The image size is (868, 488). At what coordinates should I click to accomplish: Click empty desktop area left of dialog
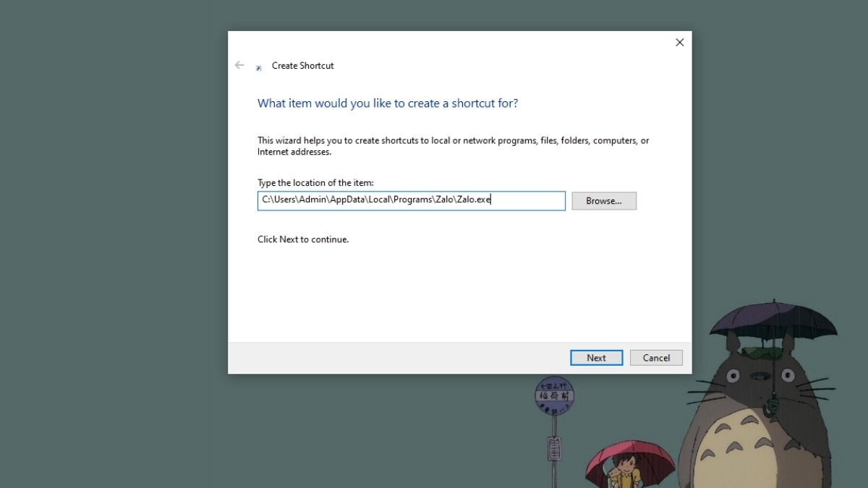click(x=109, y=217)
